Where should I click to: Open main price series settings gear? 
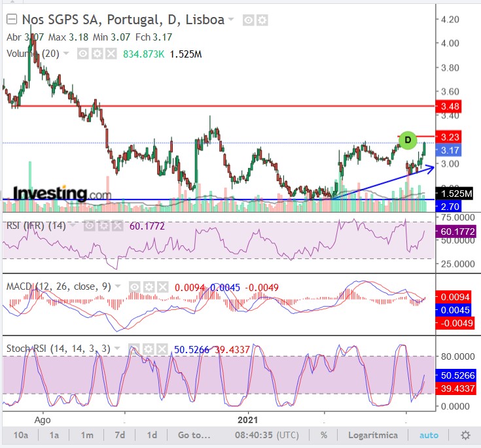tap(262, 20)
